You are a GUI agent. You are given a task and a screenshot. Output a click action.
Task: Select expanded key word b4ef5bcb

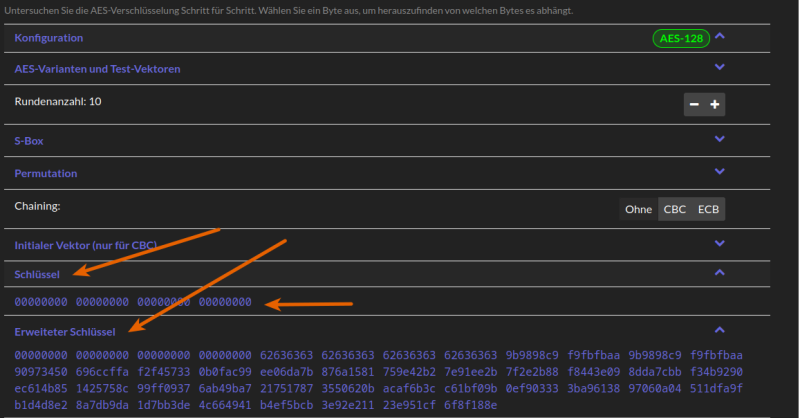point(286,405)
